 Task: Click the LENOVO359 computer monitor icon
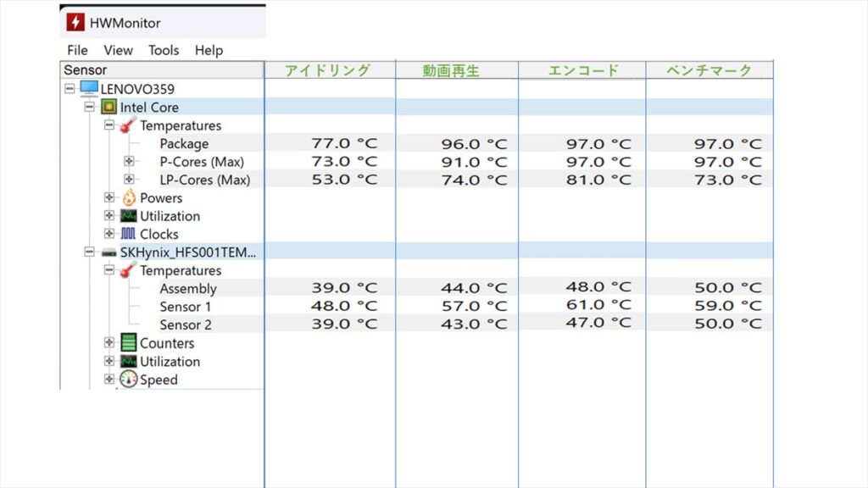88,88
